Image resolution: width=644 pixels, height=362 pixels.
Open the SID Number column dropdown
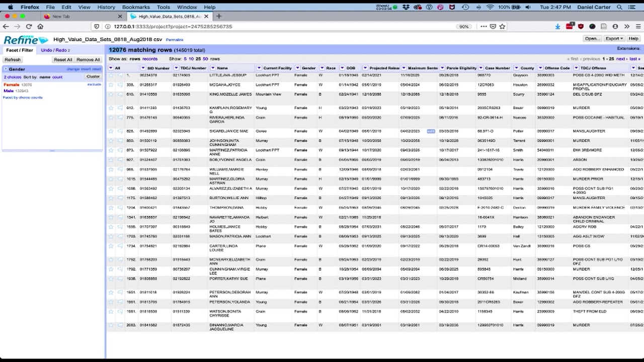coord(143,68)
